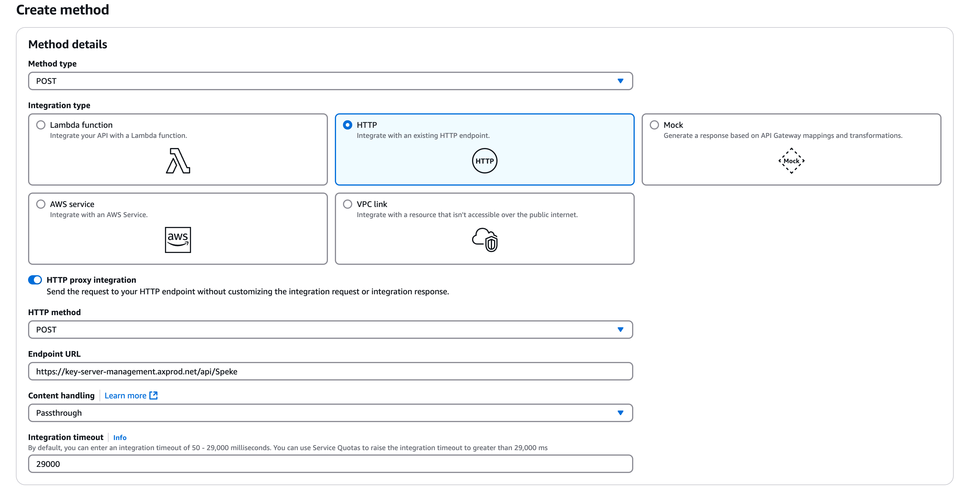Viewport: 980px width, 488px height.
Task: Click the Lambda function lambda icon
Action: [178, 161]
